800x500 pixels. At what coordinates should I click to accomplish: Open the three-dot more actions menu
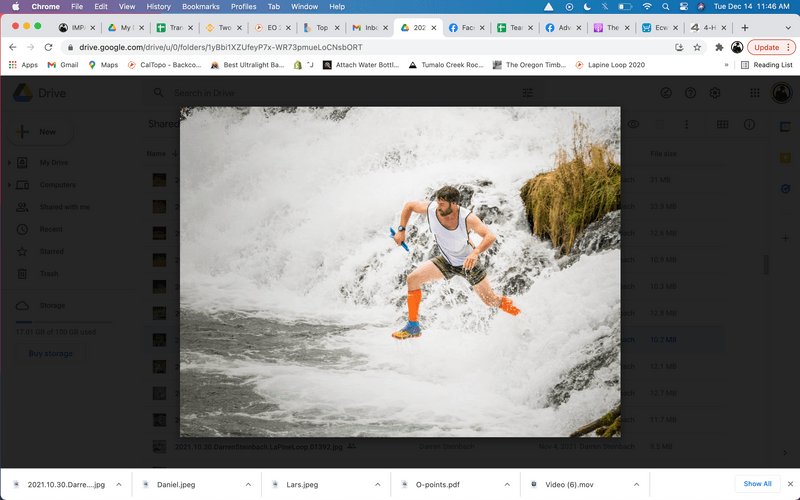tap(686, 124)
